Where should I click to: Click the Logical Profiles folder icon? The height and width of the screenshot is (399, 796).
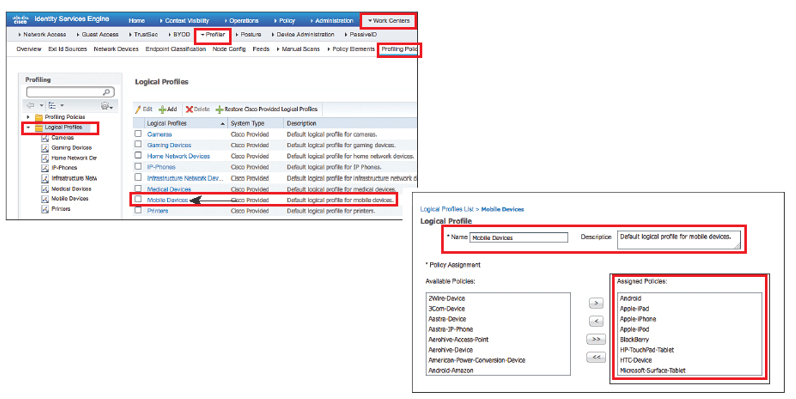[x=39, y=127]
